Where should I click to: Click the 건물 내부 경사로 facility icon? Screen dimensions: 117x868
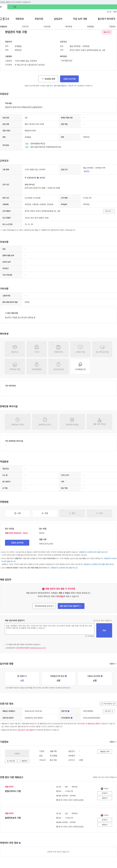click(x=100, y=422)
